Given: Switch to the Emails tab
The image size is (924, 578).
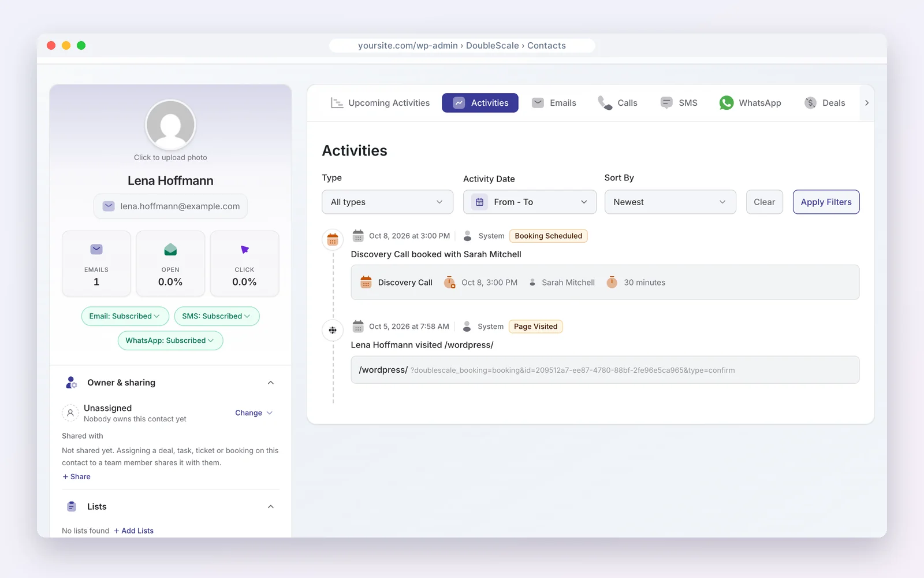Looking at the screenshot, I should (554, 103).
